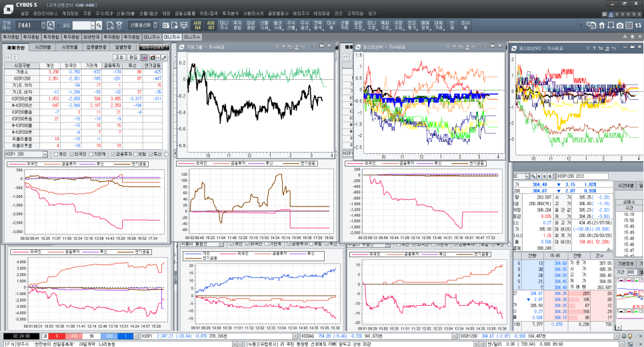Open the color grid layout icon

(x=629, y=25)
